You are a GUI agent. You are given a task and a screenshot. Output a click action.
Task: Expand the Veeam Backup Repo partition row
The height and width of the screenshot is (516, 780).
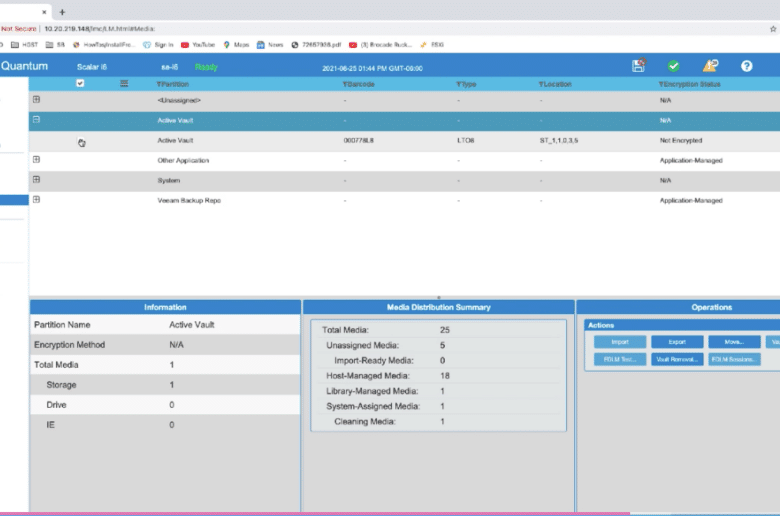36,199
